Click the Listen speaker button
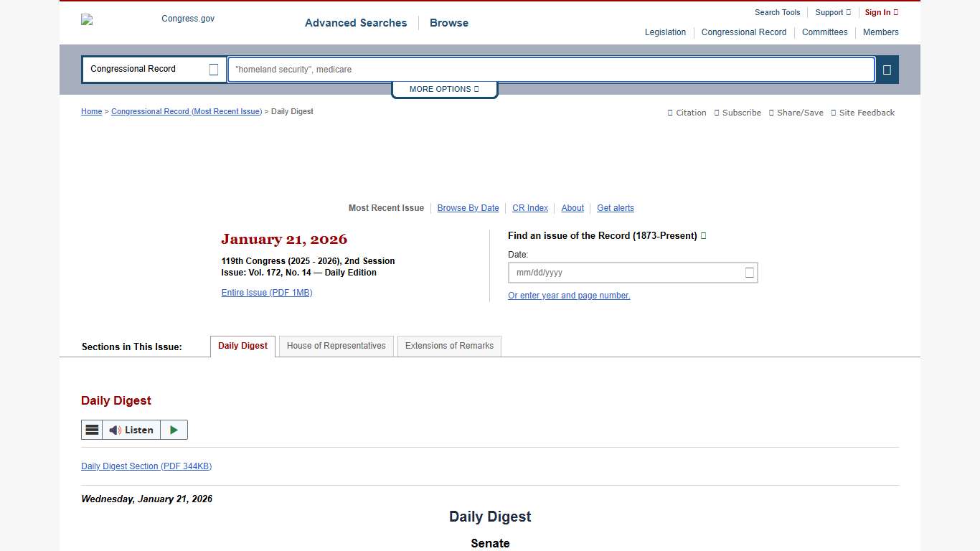This screenshot has height=551, width=980. pos(131,430)
